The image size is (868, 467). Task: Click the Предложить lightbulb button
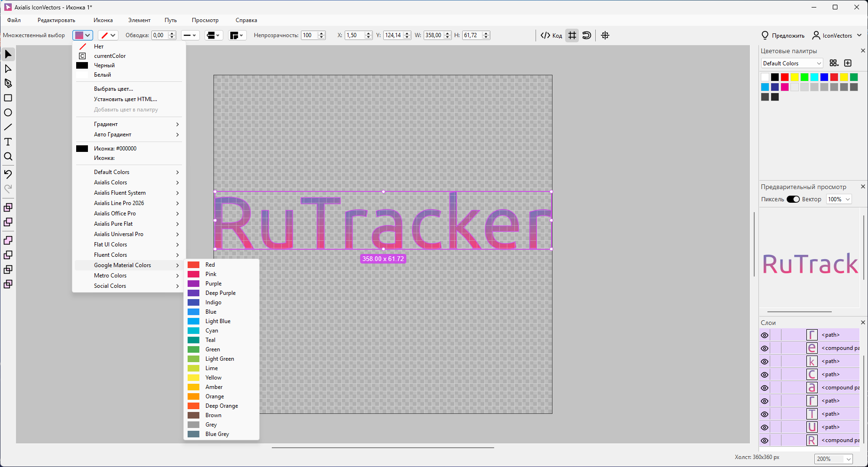point(783,35)
